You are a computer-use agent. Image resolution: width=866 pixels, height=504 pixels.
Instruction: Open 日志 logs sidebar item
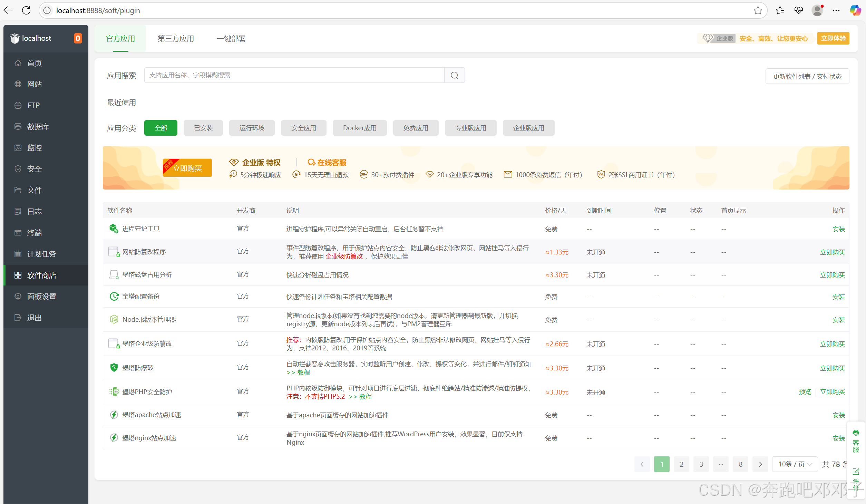(x=46, y=211)
